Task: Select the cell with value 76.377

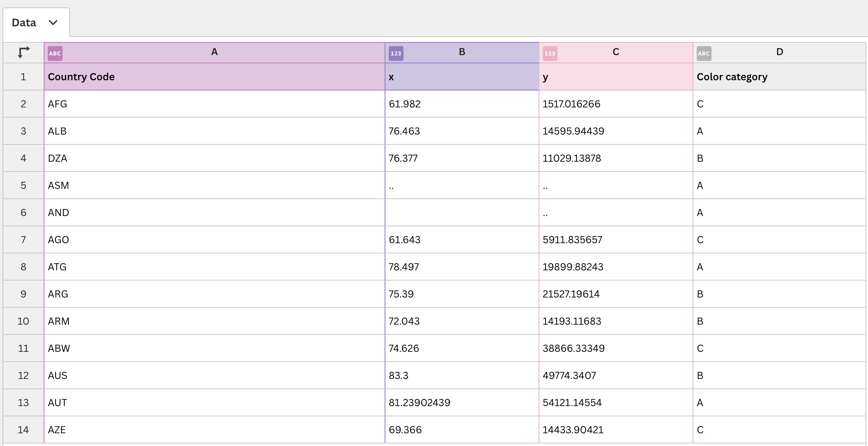Action: click(462, 158)
